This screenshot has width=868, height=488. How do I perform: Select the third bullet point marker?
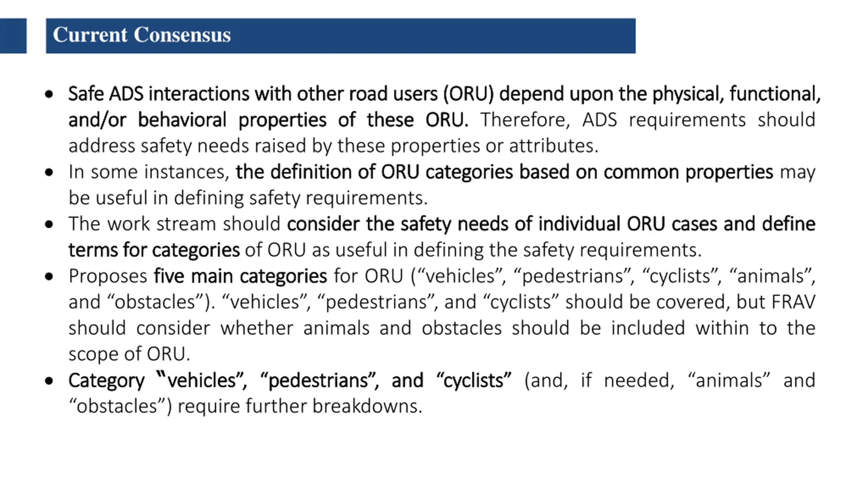tap(49, 224)
